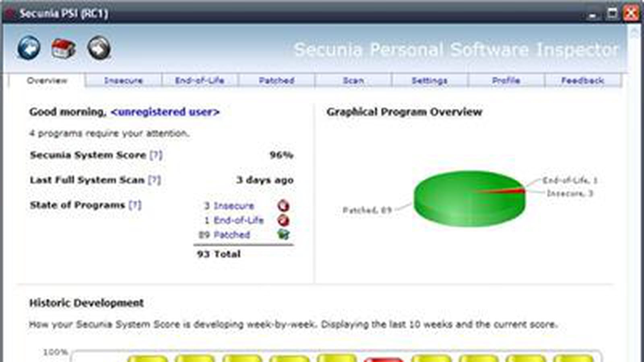Switch to the Overview tab
644x362 pixels.
(x=47, y=80)
